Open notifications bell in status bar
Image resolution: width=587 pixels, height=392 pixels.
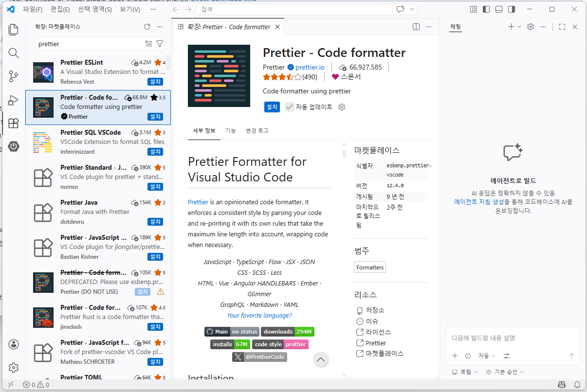(x=577, y=385)
